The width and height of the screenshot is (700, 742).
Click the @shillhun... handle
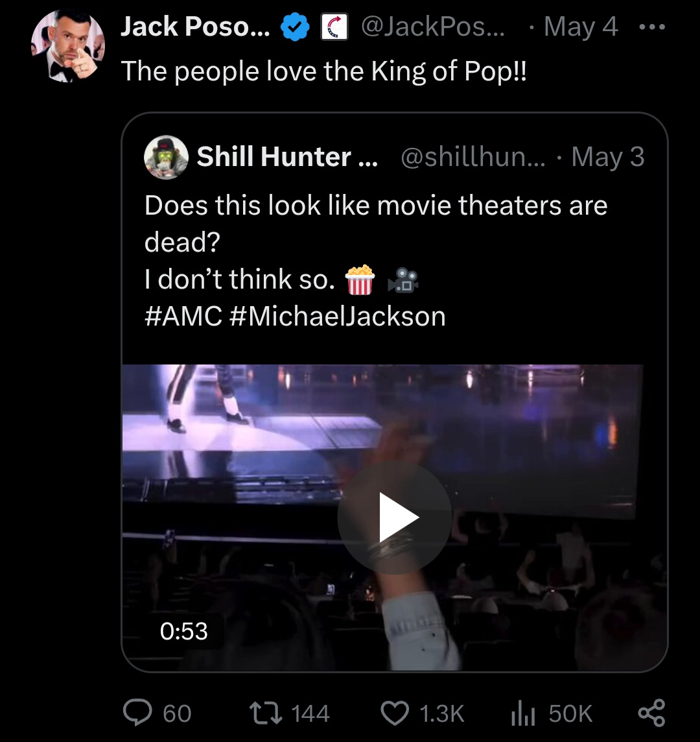[x=473, y=156]
